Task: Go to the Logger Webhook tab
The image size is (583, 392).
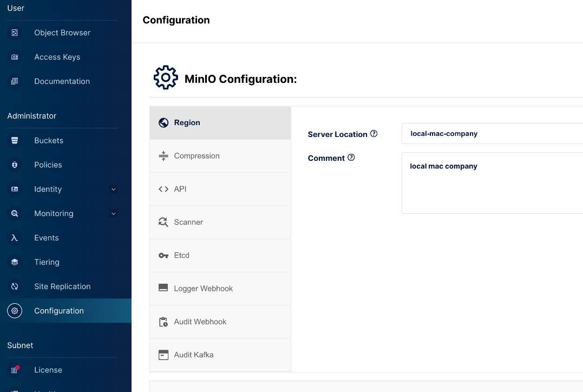Action: tap(220, 288)
